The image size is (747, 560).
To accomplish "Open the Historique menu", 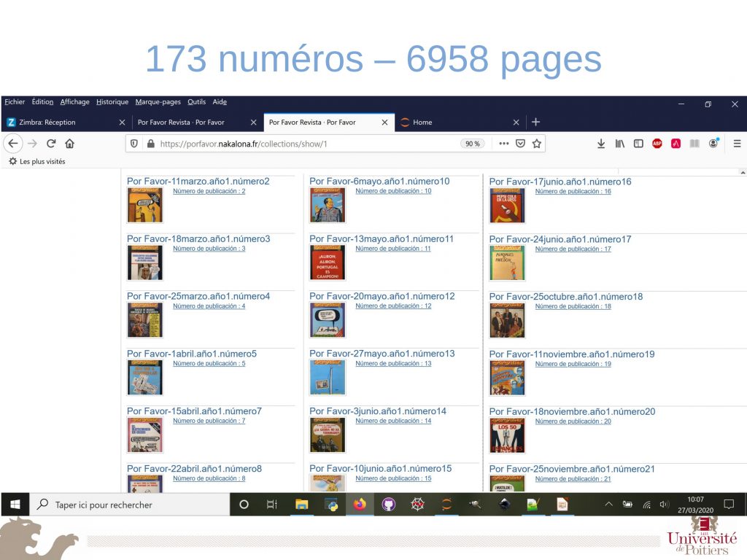I will [x=112, y=102].
